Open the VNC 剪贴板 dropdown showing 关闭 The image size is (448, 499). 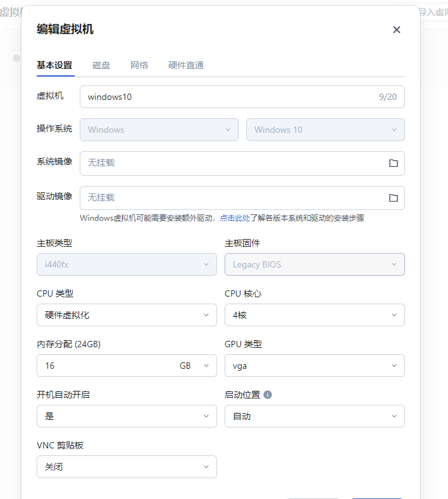click(127, 467)
